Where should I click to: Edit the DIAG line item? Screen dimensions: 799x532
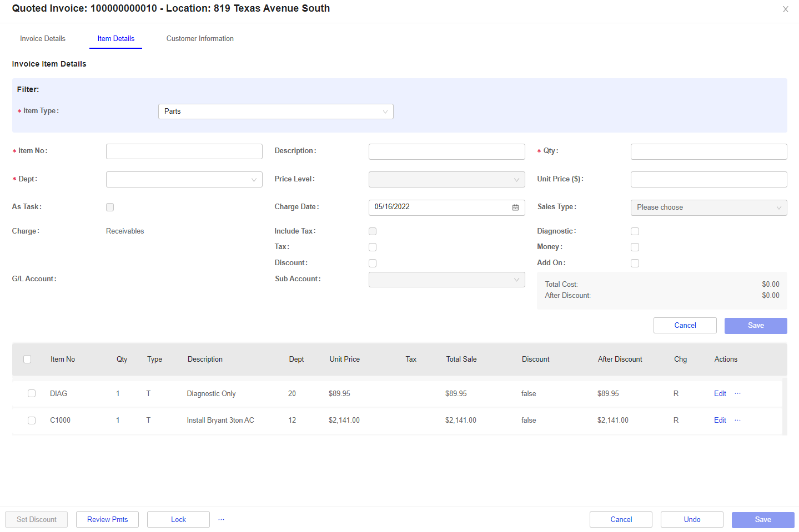point(720,393)
